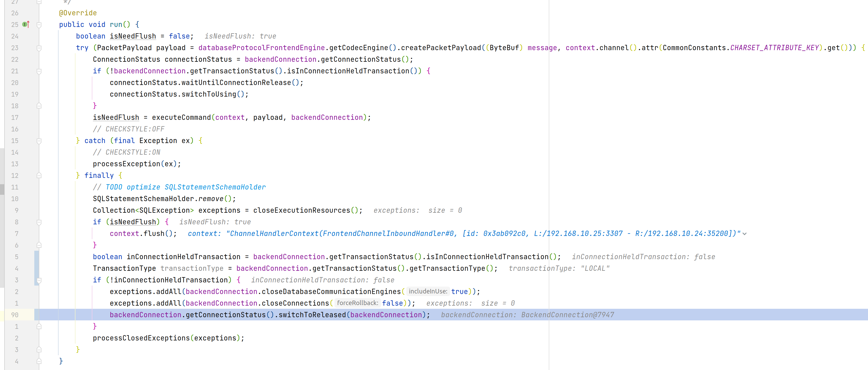
Task: Collapse the if (isNeedFlush) block
Action: pyautogui.click(x=39, y=222)
